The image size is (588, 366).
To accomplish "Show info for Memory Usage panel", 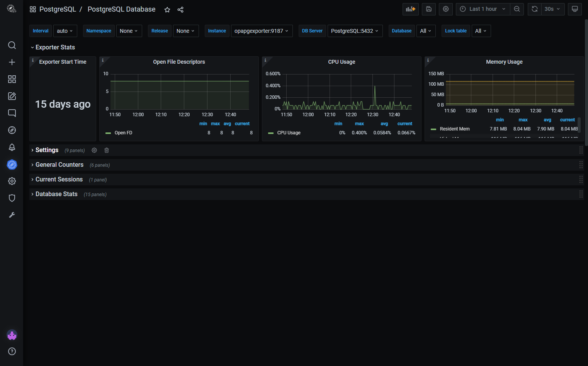I will pyautogui.click(x=428, y=60).
